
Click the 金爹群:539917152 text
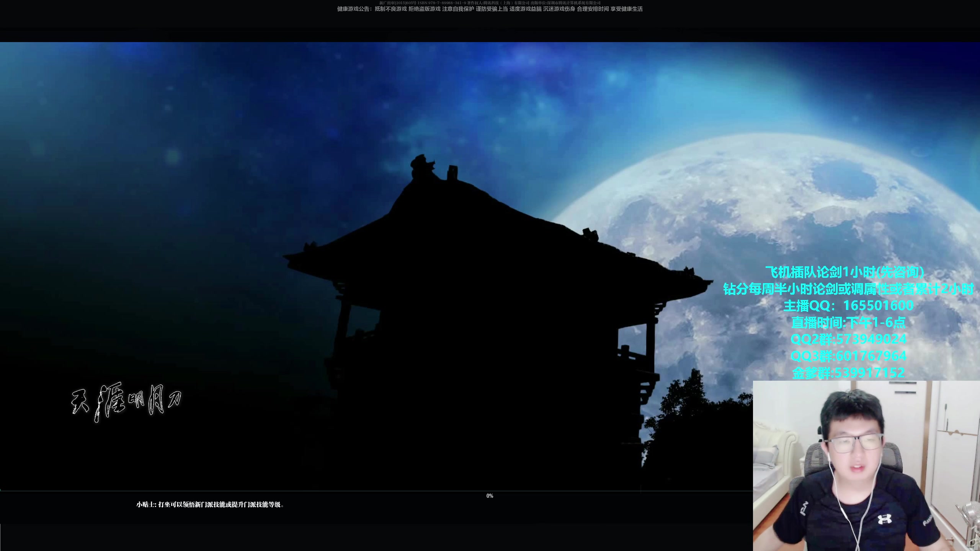(x=848, y=373)
